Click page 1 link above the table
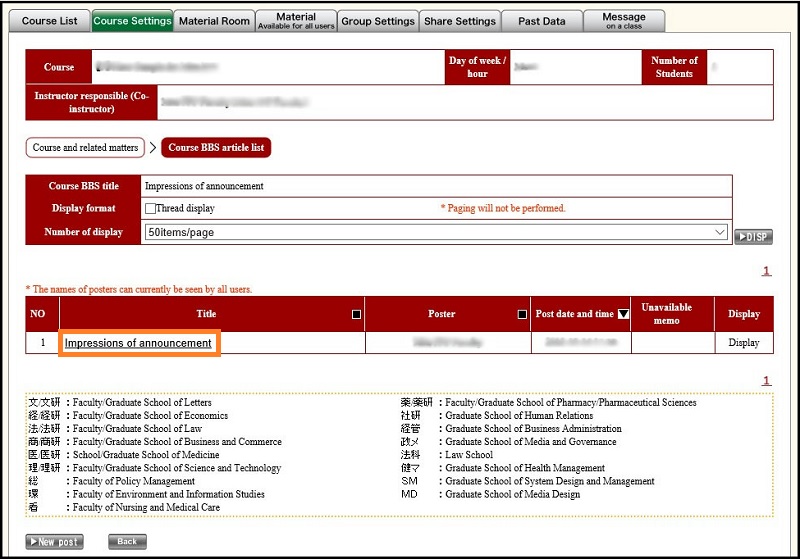Image resolution: width=800 pixels, height=559 pixels. coord(766,271)
